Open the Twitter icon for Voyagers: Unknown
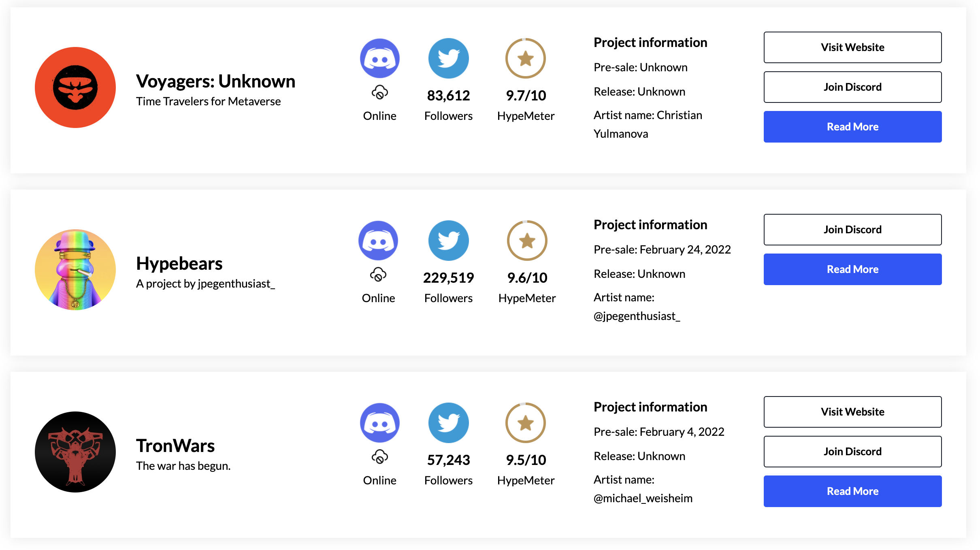Viewport: 980px width, 550px height. [x=448, y=58]
